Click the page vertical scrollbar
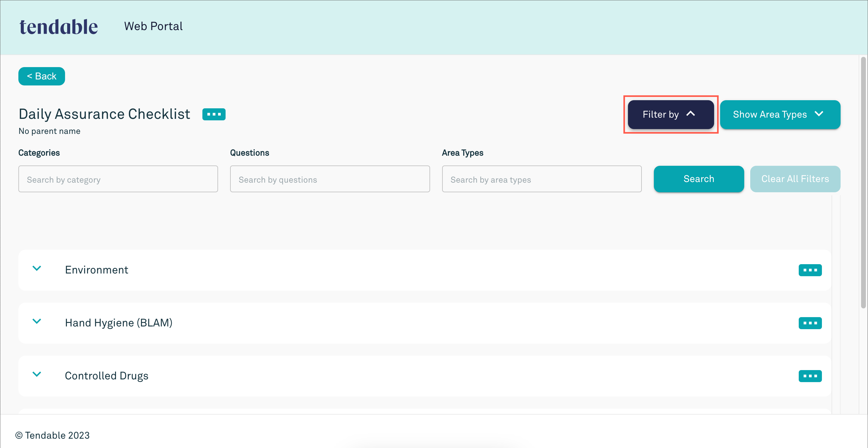The width and height of the screenshot is (868, 448). (863, 183)
